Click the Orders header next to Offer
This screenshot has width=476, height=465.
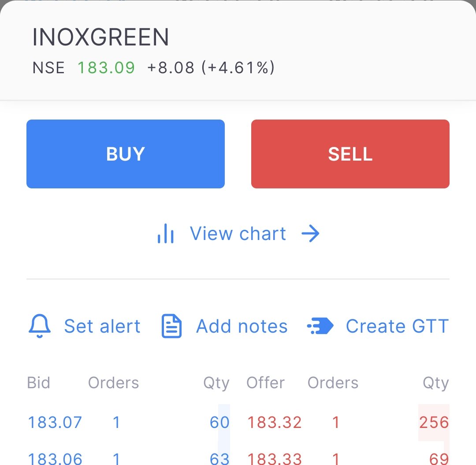[x=333, y=383]
